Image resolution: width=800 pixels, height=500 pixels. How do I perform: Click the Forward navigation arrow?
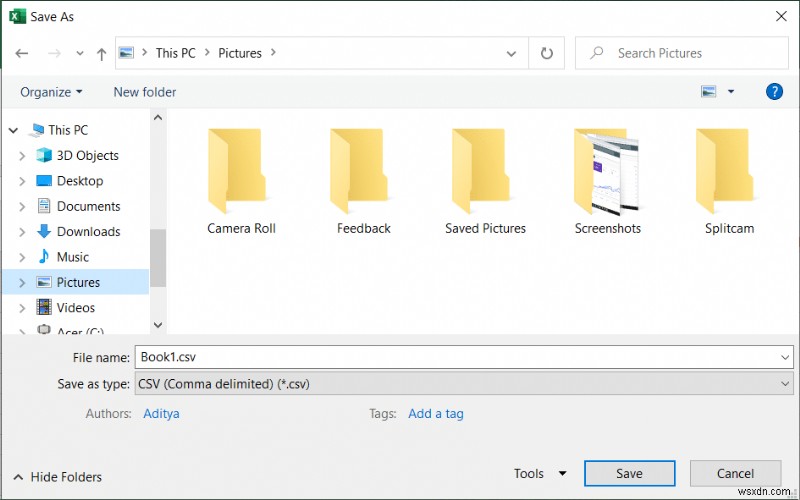(x=55, y=53)
